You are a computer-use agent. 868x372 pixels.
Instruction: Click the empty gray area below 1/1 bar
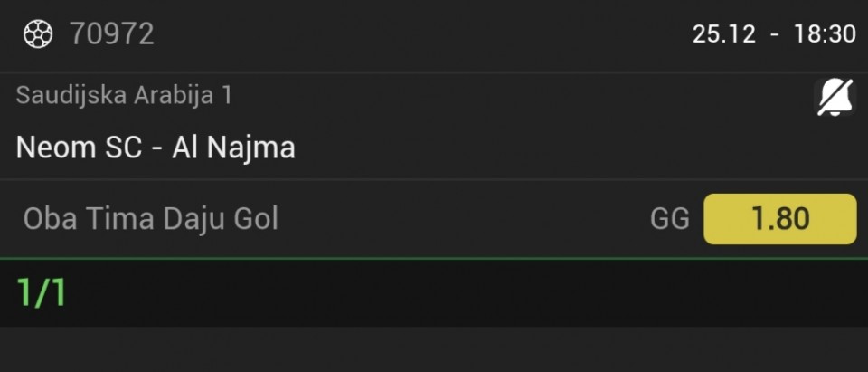[434, 349]
